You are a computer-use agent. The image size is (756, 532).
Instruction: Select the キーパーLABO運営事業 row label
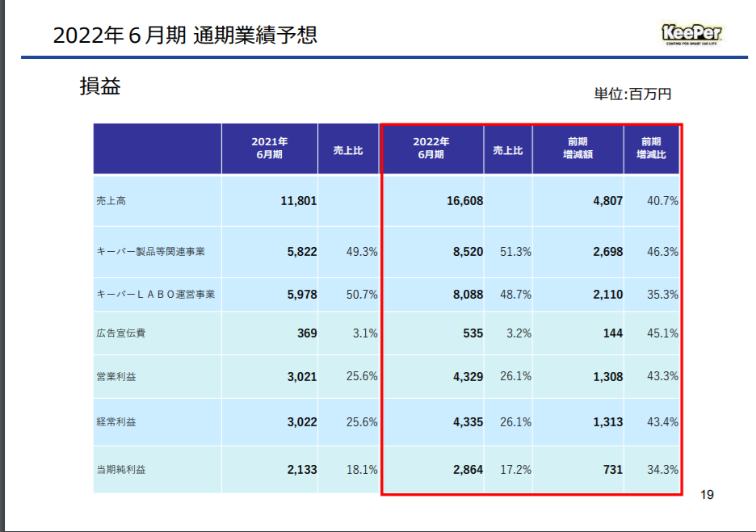[155, 295]
